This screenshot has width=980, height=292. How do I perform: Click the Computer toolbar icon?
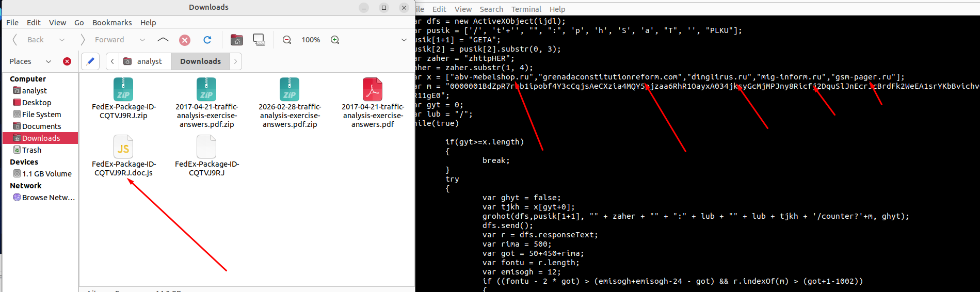[259, 40]
